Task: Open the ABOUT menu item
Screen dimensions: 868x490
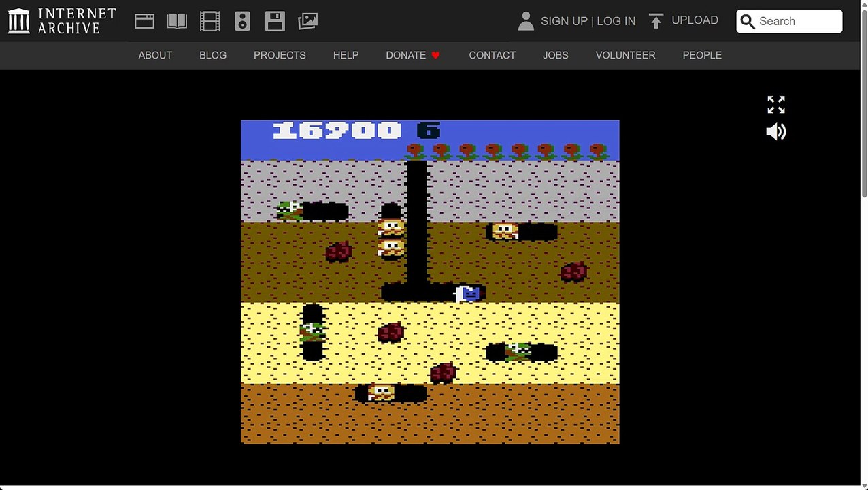Action: point(155,55)
